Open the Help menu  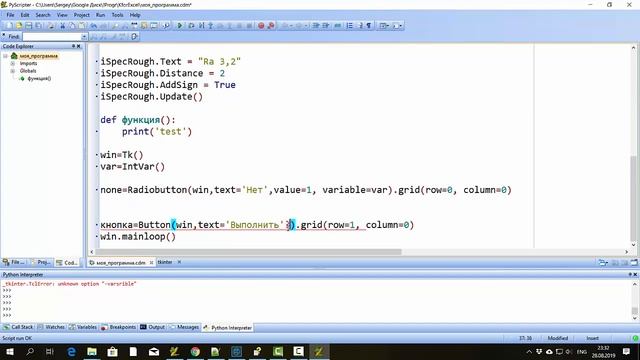135,15
